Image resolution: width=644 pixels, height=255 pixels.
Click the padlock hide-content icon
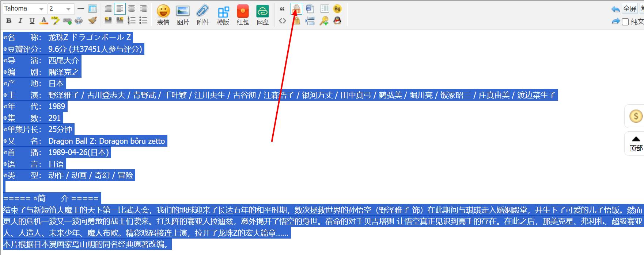296,21
